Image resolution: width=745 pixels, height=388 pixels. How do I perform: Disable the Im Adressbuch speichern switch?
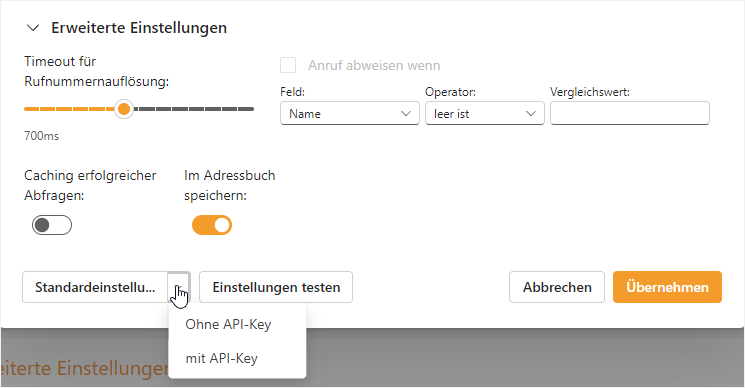(212, 225)
